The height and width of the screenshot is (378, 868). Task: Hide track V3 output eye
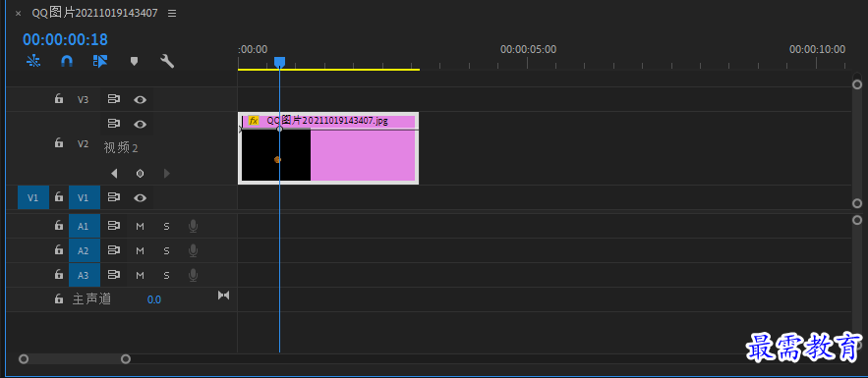coord(140,99)
